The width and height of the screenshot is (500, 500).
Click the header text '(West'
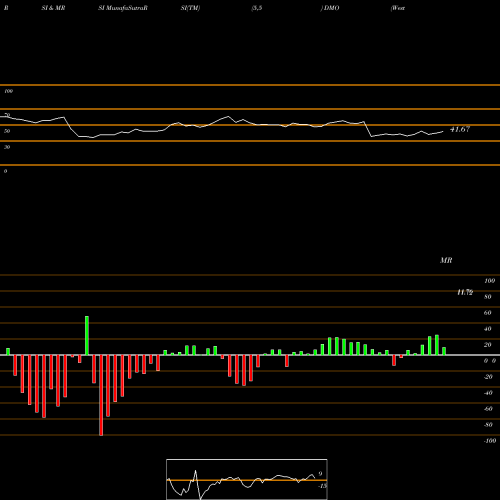click(x=398, y=8)
